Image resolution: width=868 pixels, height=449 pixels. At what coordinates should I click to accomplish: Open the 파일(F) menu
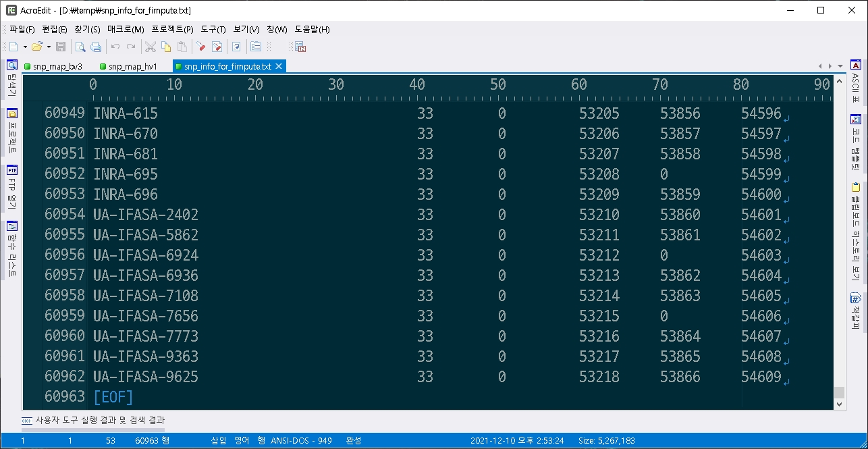(22, 29)
